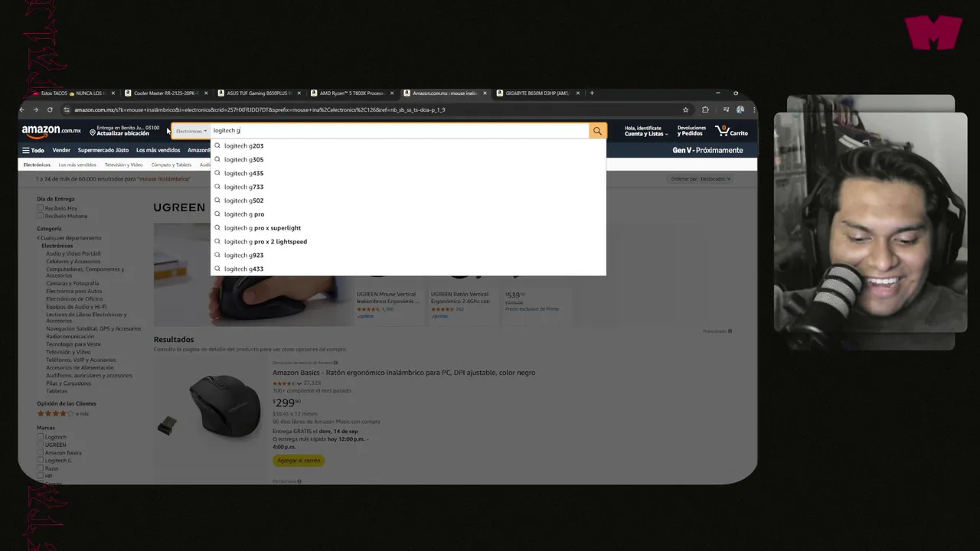
Task: Filter by Audio y Video Portátil category
Action: 73,253
